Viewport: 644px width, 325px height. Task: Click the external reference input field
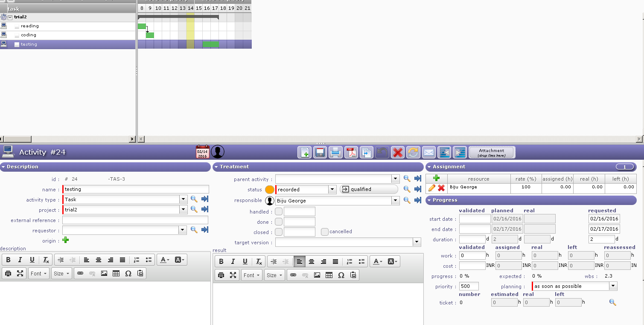135,220
